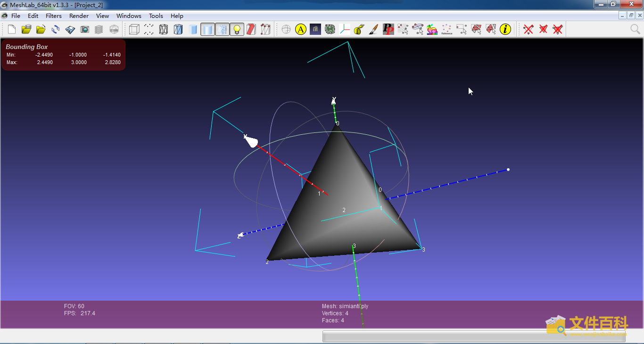This screenshot has width=644, height=344.
Task: Open the colorful bunny Quality Mapper
Action: 432,30
